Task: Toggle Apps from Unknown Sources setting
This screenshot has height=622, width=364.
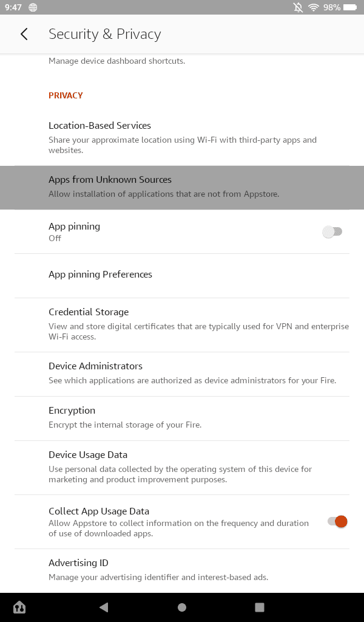Action: click(x=182, y=187)
